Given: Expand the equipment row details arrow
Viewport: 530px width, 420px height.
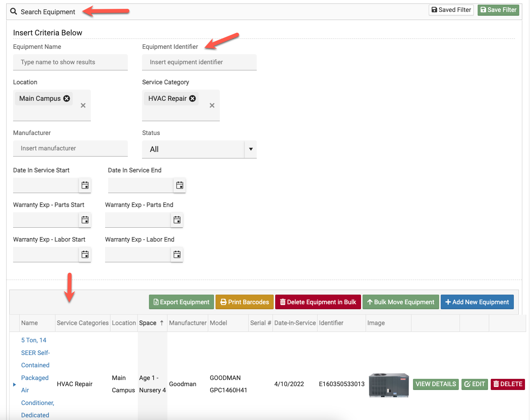Looking at the screenshot, I should 15,384.
